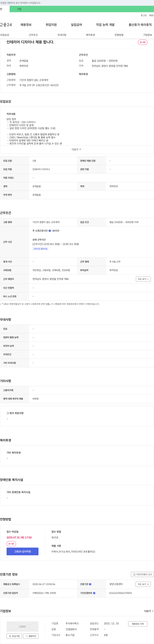Jump to the 기업정보 section tab
Screen dimensions: 154x644
(x=148, y=35)
